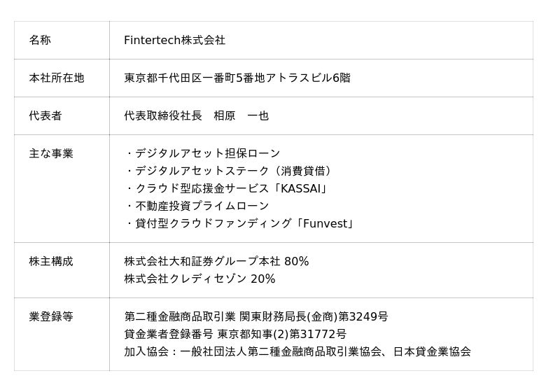Click the 名称 row label

pyautogui.click(x=40, y=41)
